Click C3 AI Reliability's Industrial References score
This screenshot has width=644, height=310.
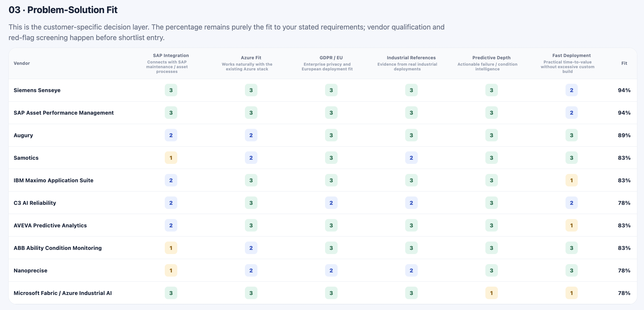(411, 203)
